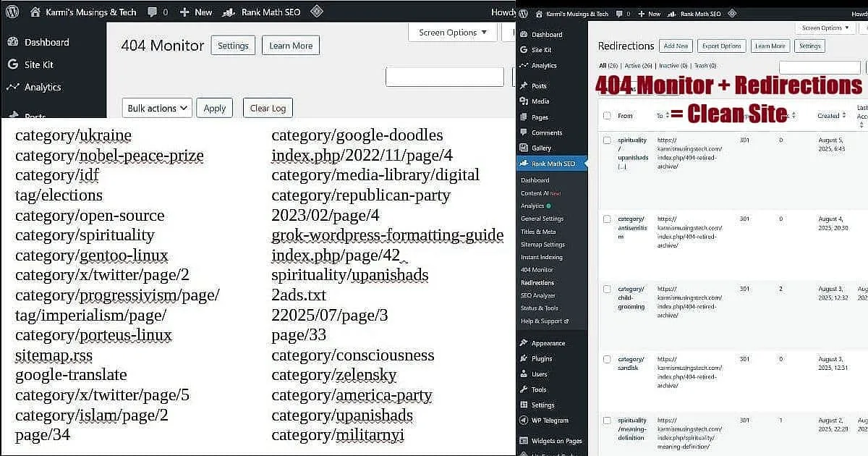Open Instant Indexing in the Rank Math submenu
The image size is (868, 456).
[541, 257]
